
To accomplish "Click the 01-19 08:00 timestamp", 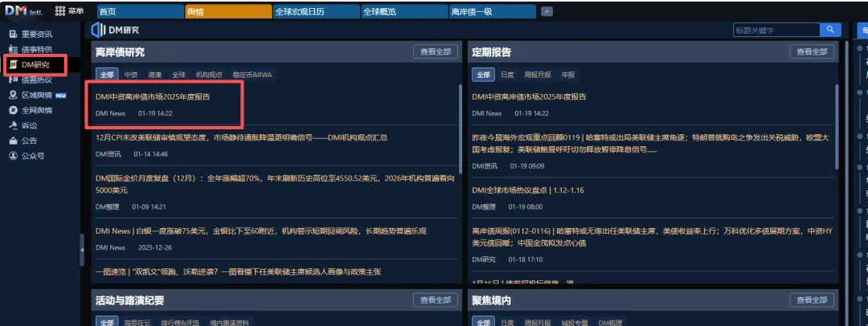I will [x=526, y=207].
